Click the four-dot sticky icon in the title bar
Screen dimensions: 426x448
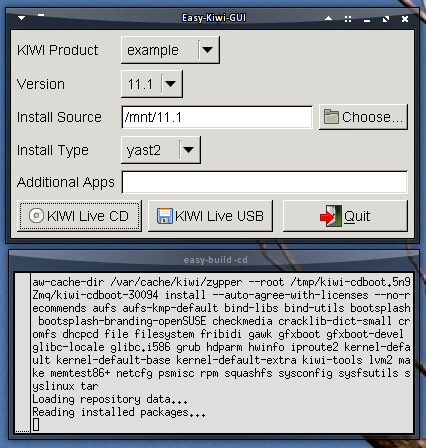(x=348, y=19)
